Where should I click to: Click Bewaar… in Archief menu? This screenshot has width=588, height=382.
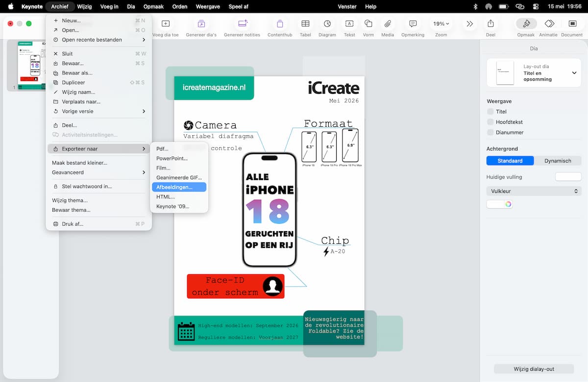(x=99, y=63)
